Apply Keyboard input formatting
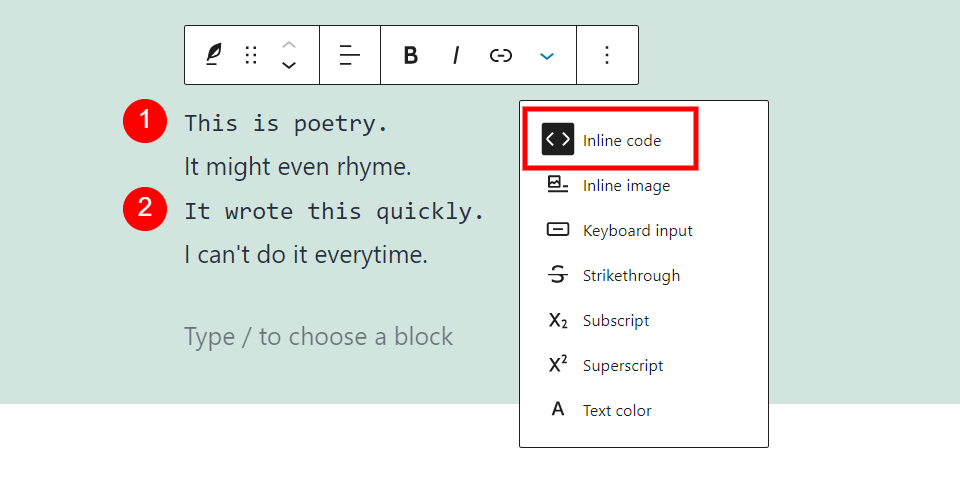The image size is (960, 479). tap(637, 231)
